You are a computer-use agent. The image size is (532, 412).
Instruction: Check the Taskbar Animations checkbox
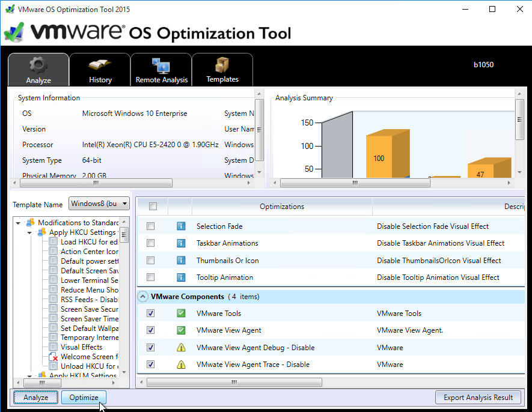151,243
